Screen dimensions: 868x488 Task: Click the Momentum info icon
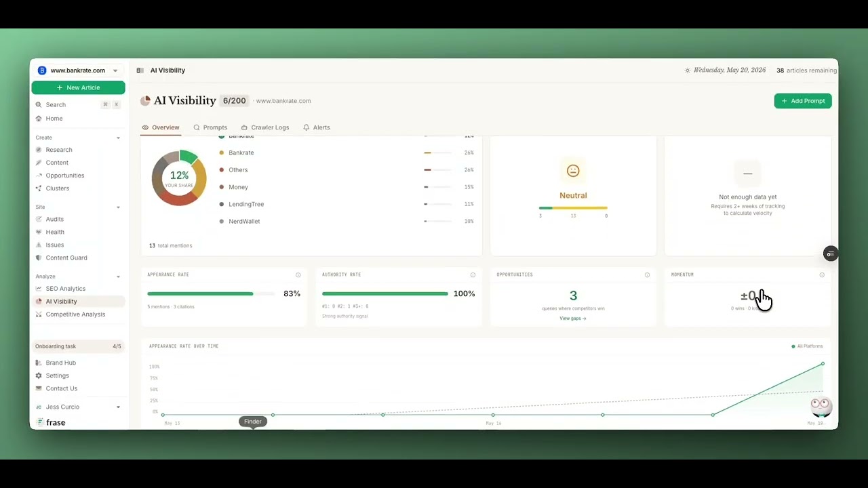pos(822,275)
